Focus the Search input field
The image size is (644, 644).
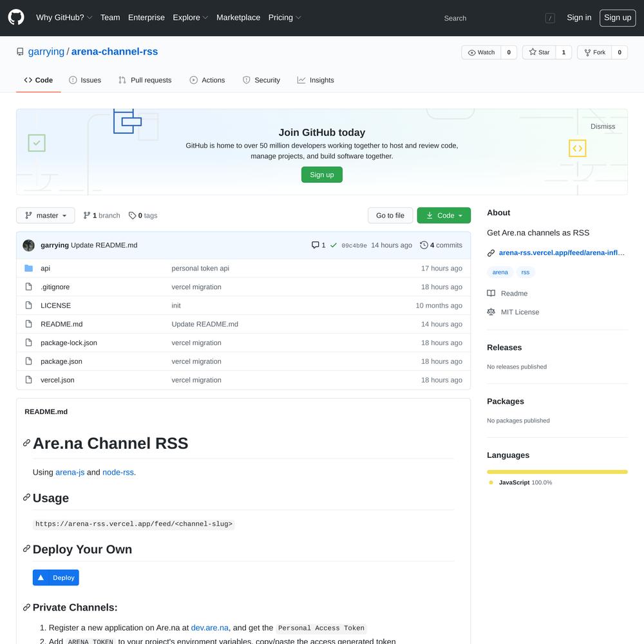tap(497, 18)
